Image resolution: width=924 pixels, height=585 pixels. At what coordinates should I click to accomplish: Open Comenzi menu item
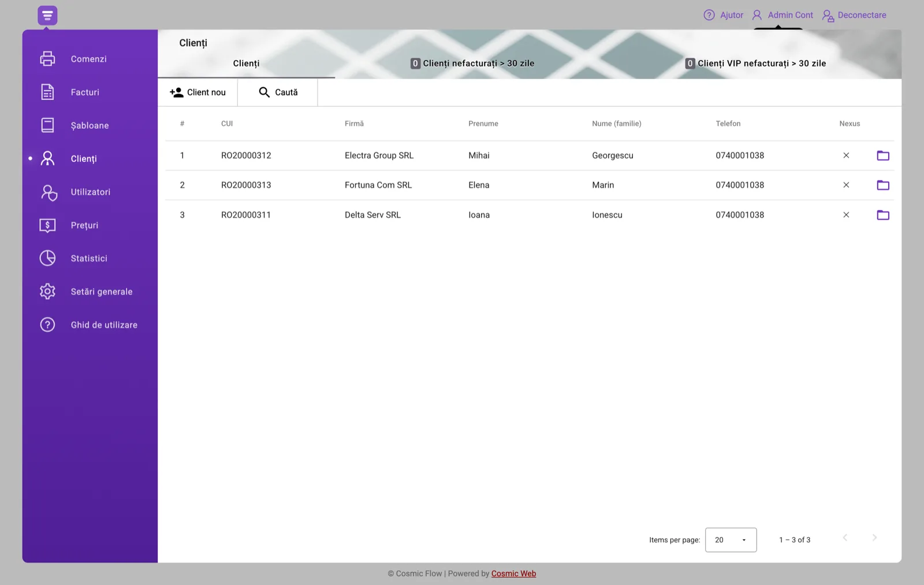tap(90, 59)
